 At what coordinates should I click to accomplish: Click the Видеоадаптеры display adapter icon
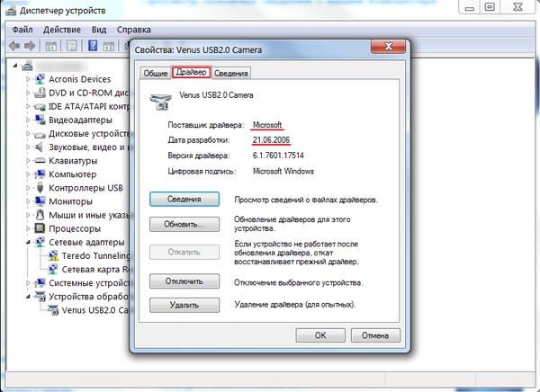40,120
